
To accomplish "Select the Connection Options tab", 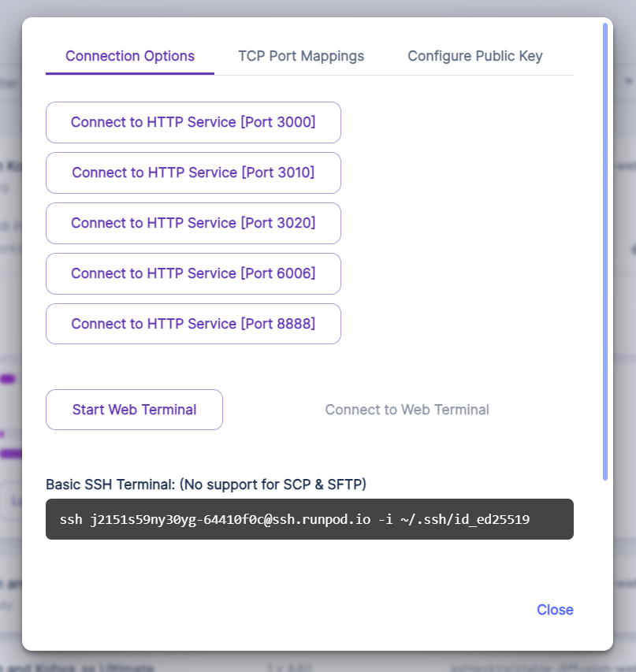I will (130, 56).
